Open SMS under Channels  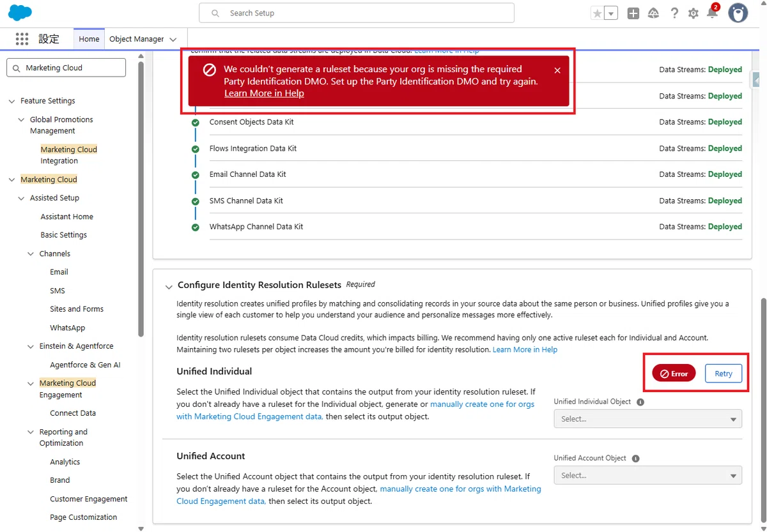coord(58,291)
